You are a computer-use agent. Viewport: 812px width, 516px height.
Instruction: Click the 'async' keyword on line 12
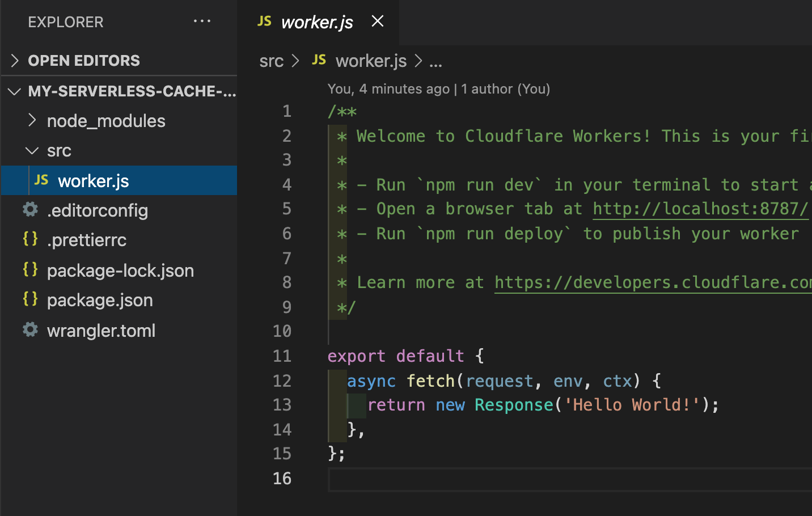point(371,381)
